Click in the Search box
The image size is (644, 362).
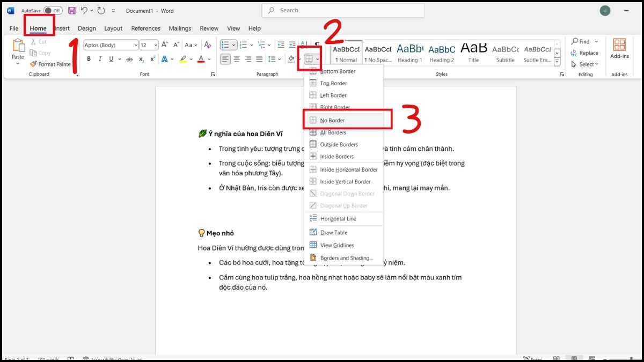click(343, 10)
